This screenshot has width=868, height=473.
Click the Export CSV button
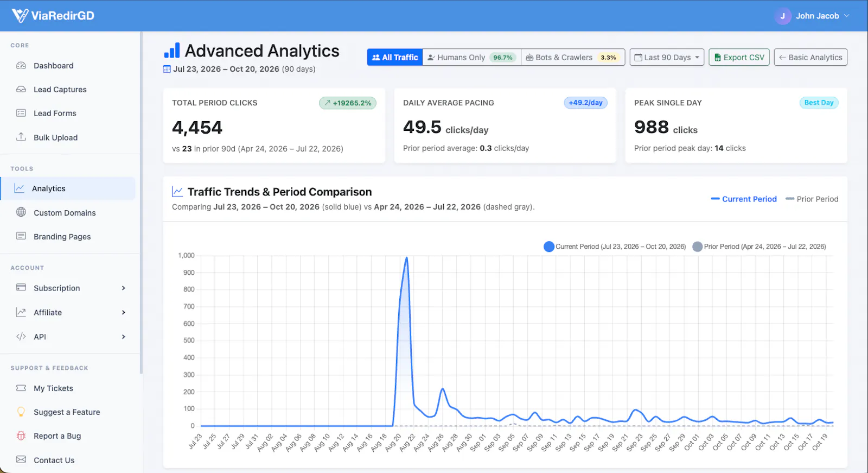click(739, 57)
